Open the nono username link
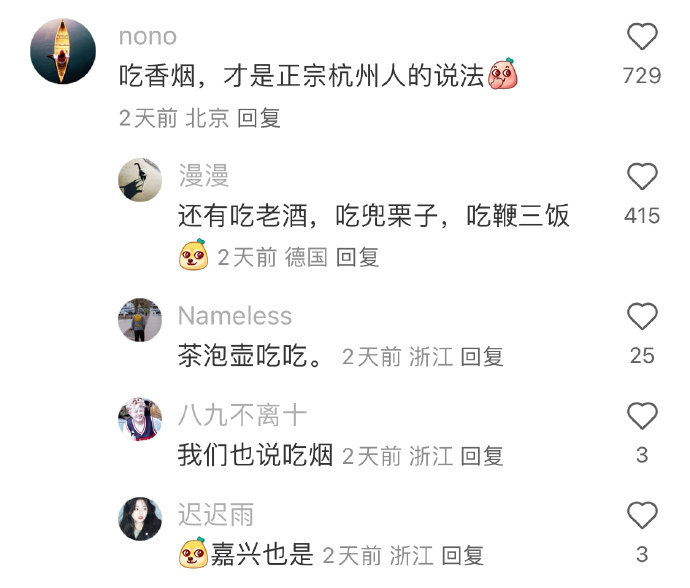690x588 pixels. (148, 36)
